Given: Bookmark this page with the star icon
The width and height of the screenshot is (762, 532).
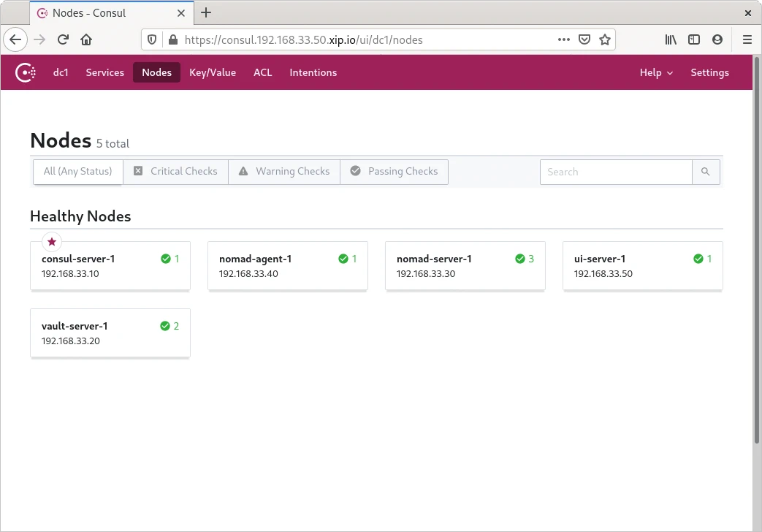Looking at the screenshot, I should [605, 39].
